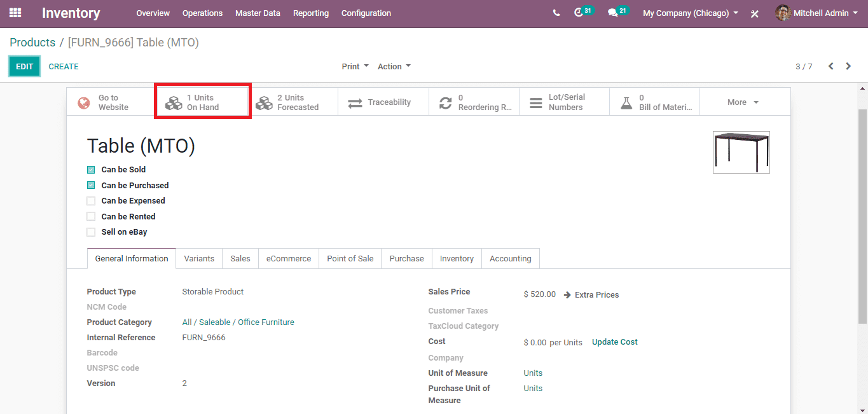Expand the Action dropdown

(394, 66)
